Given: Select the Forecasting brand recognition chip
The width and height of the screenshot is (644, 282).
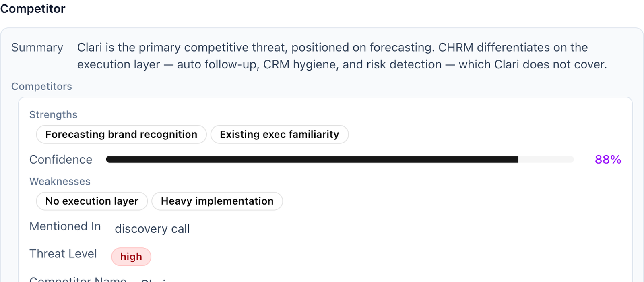Looking at the screenshot, I should (x=121, y=134).
